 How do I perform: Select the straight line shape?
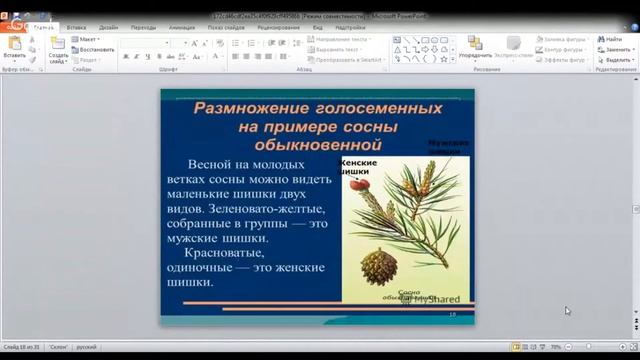pyautogui.click(x=407, y=40)
